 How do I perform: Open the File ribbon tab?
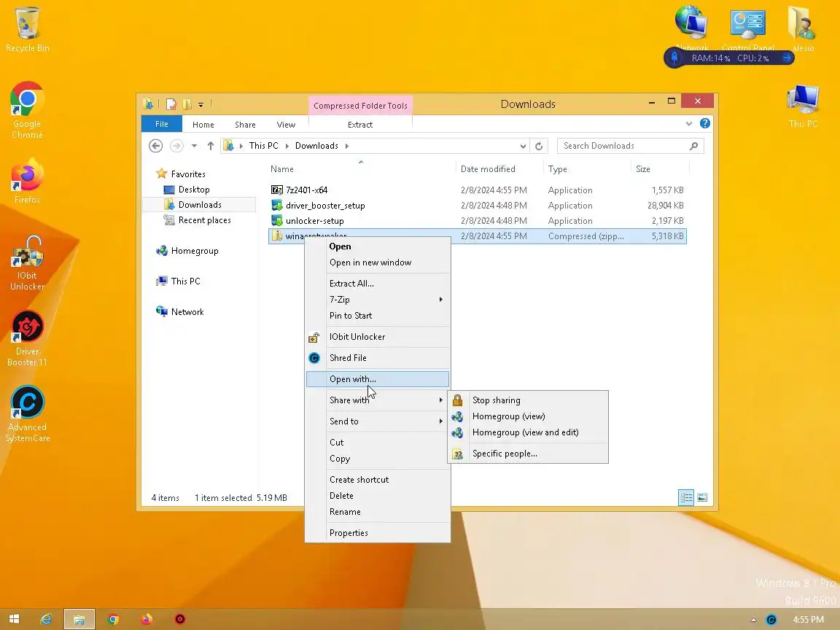tap(162, 124)
